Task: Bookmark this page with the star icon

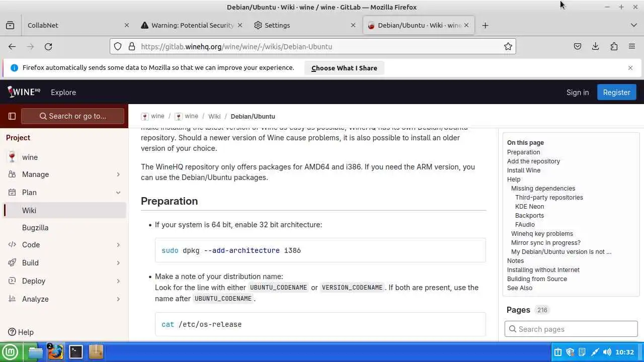Action: (x=508, y=46)
